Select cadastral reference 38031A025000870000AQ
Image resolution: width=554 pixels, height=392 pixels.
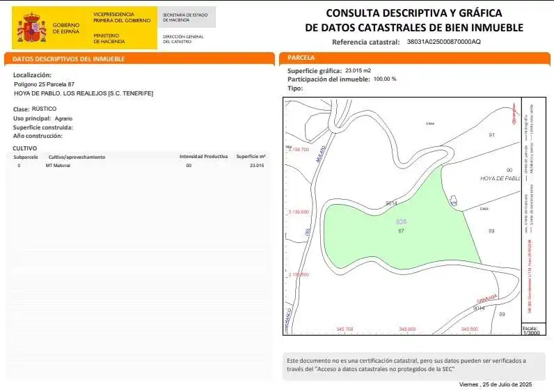tap(443, 42)
